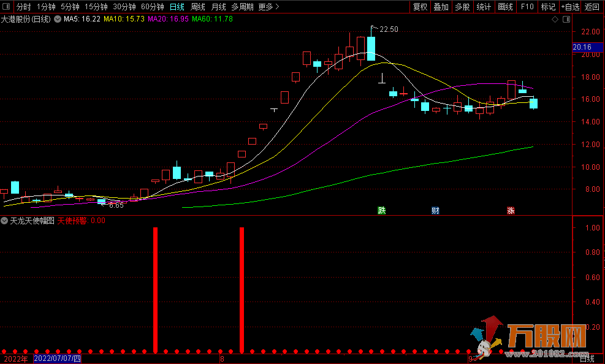
Task: Click the panel layout icon at top-left
Action: tap(6, 7)
